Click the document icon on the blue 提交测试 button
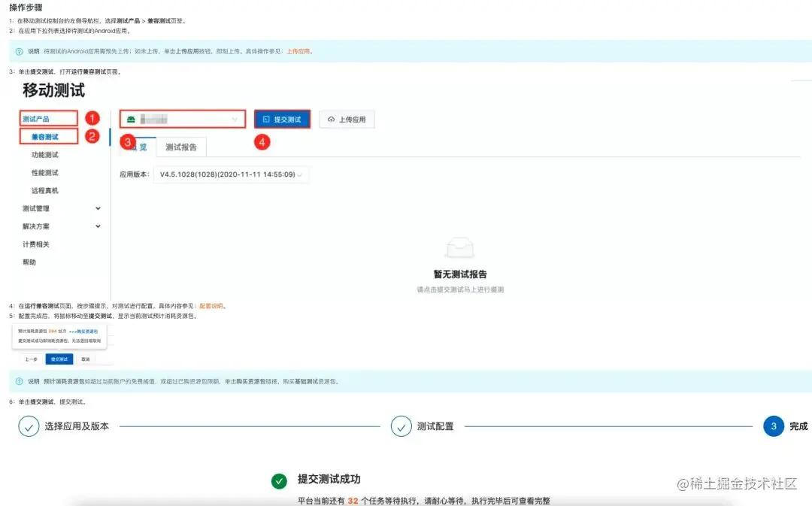 [x=268, y=118]
